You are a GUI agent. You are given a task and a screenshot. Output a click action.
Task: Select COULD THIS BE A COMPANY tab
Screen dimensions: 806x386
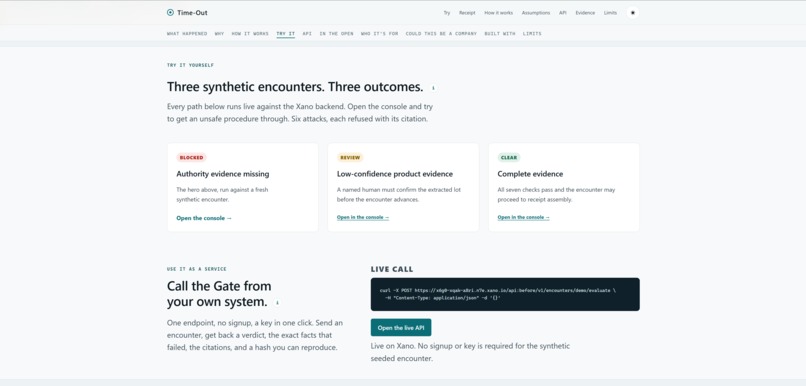click(441, 33)
